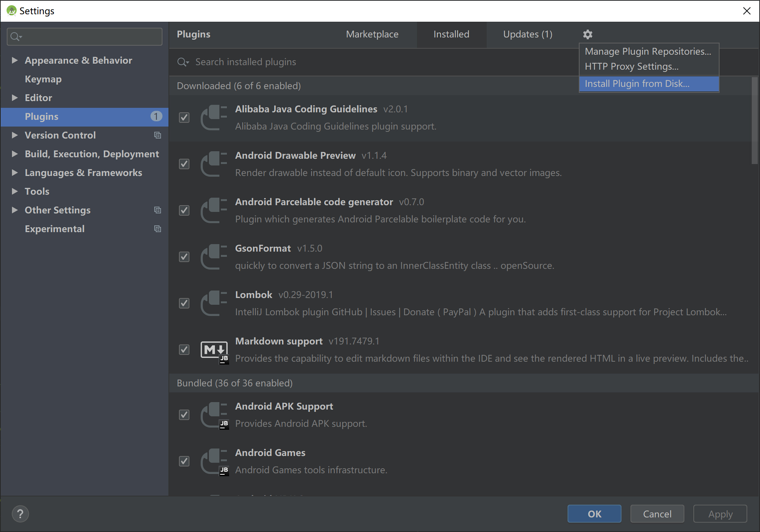Disable the Android APK Support plugin
Screen dimensions: 760x532
point(184,415)
